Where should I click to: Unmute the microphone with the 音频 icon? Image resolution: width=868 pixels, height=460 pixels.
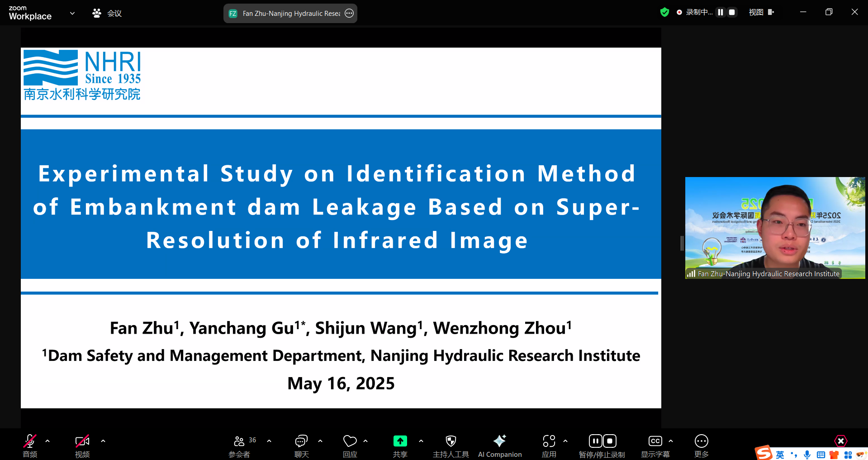30,441
